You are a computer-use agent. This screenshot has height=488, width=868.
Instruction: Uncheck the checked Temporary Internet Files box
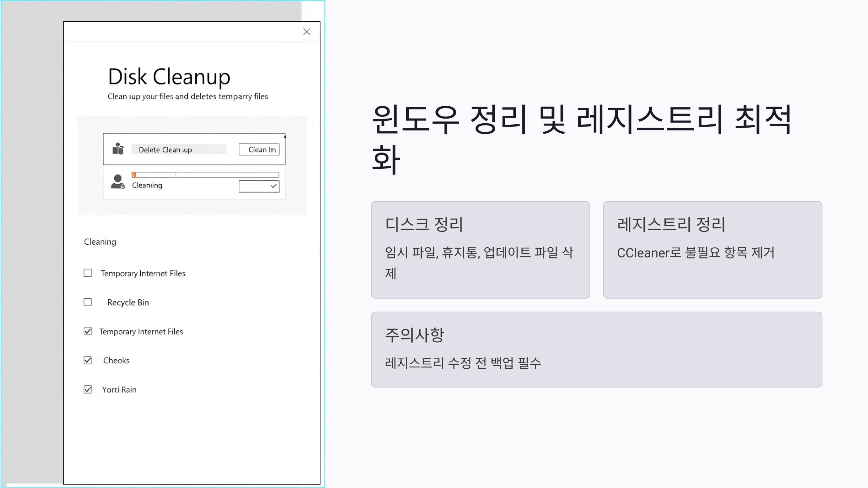click(x=88, y=331)
